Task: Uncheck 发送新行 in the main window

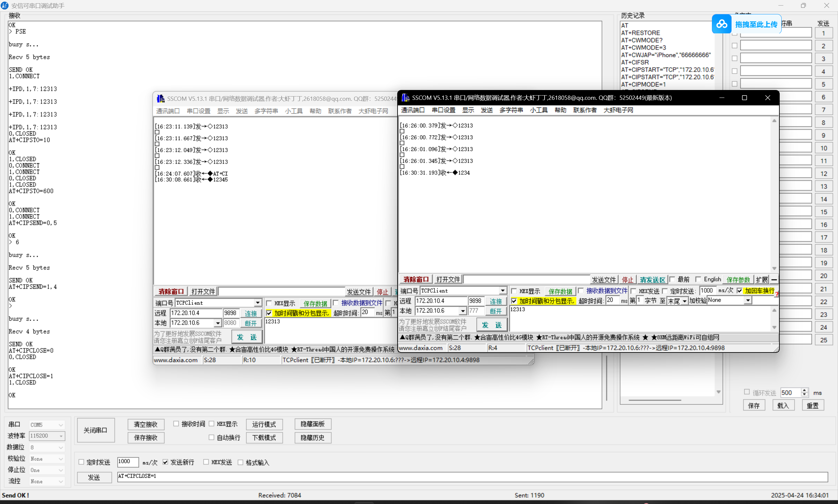Action: (165, 462)
